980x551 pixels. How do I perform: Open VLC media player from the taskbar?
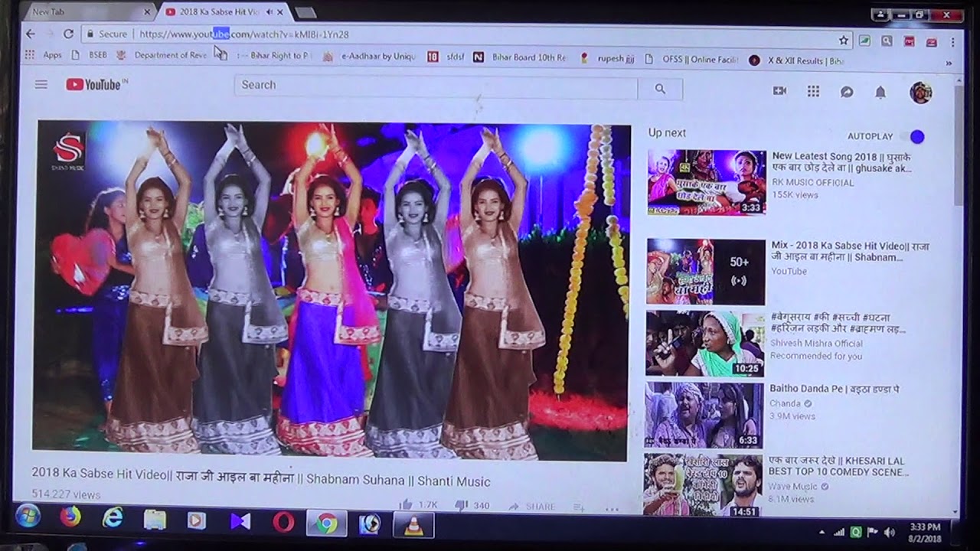click(x=414, y=526)
